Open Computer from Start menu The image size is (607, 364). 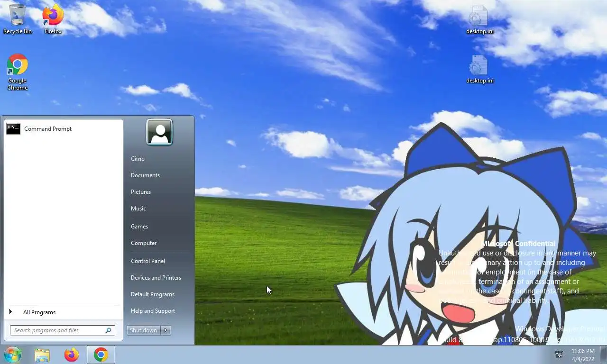tap(144, 243)
